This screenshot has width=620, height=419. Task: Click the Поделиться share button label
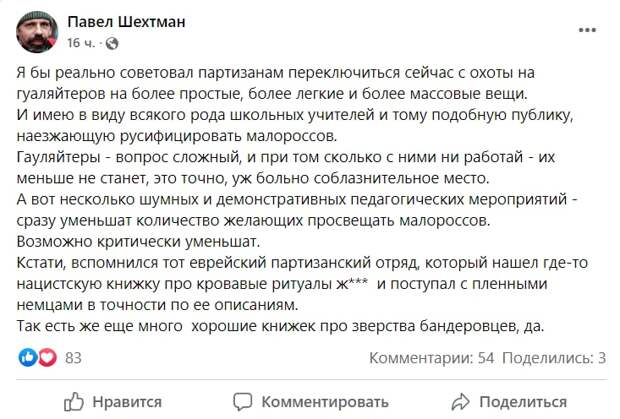click(523, 402)
